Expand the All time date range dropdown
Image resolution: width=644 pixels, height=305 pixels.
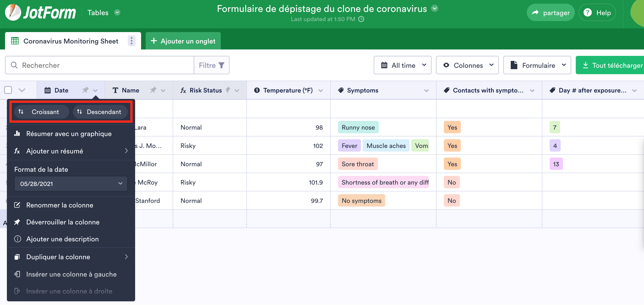402,65
